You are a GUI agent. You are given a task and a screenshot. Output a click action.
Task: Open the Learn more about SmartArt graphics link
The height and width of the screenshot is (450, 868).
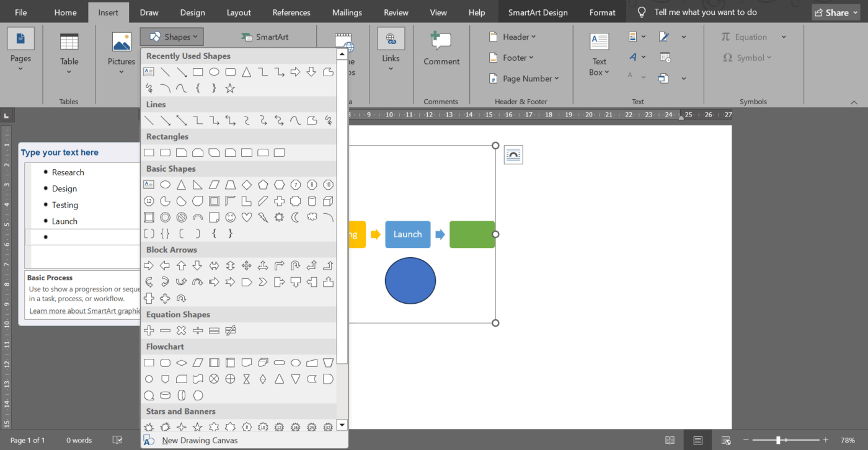84,311
